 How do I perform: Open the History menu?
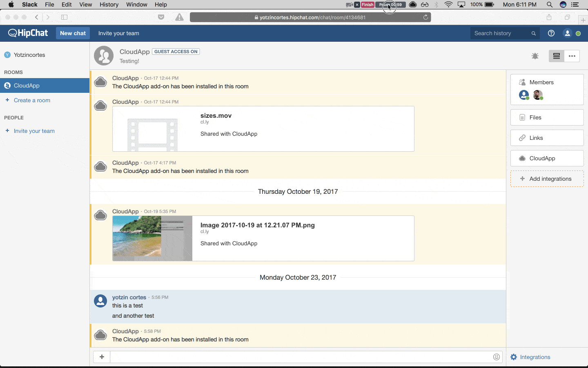[109, 4]
